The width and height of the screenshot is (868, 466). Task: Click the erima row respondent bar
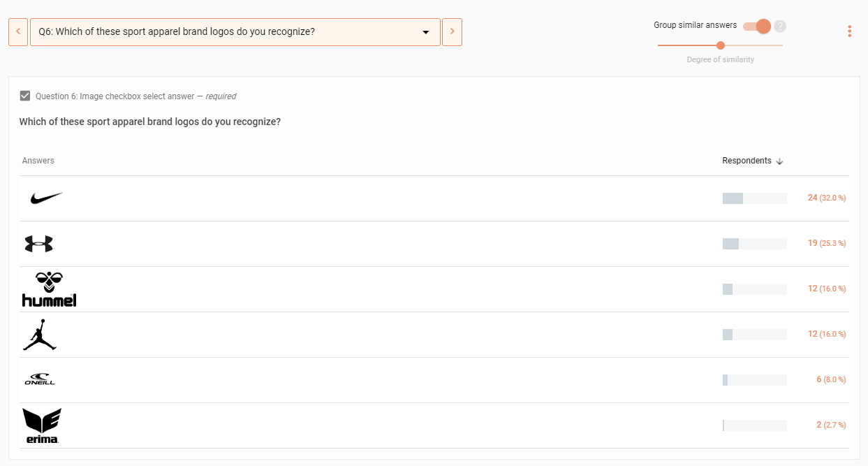755,425
